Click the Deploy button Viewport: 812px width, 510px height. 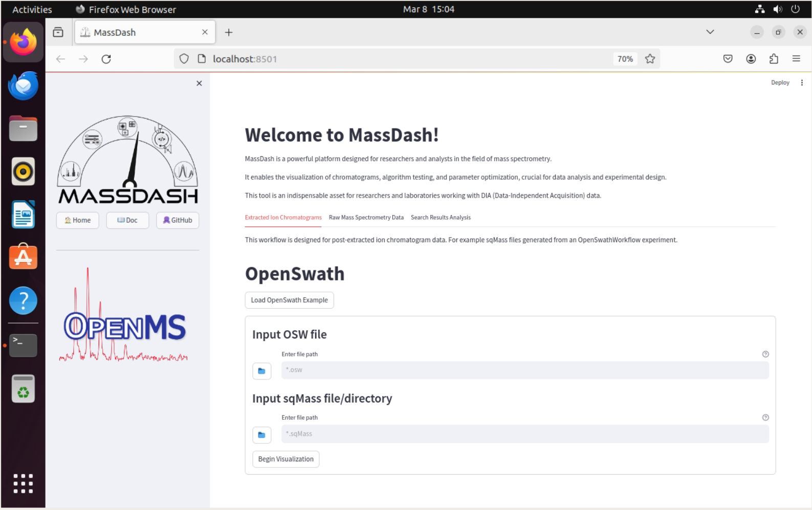[780, 83]
